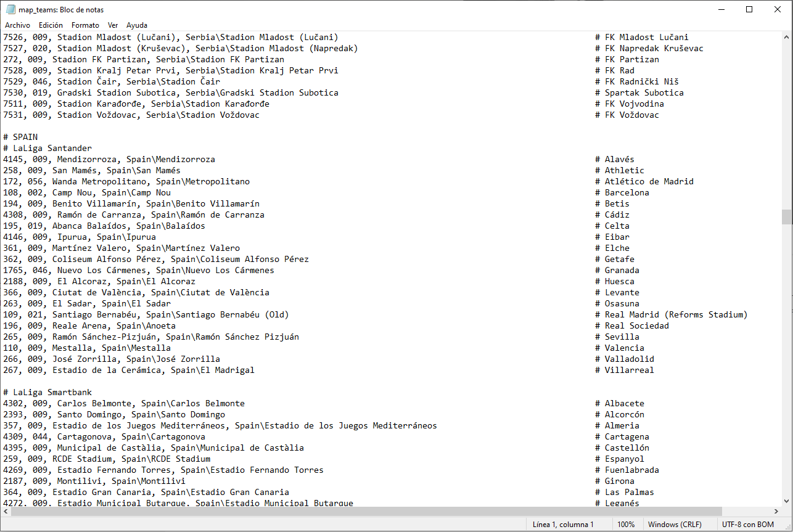Click the '# Real Madrid (Reforms Stadium)' comment
The height and width of the screenshot is (532, 793).
point(672,314)
